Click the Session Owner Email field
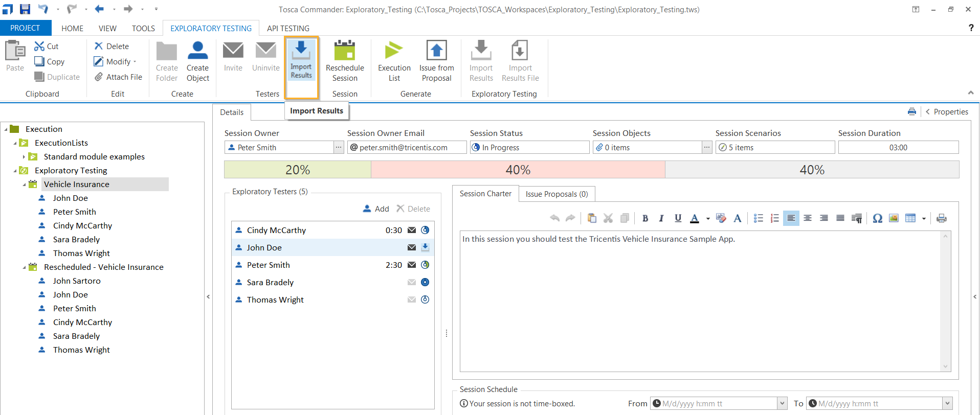980x415 pixels. (407, 148)
